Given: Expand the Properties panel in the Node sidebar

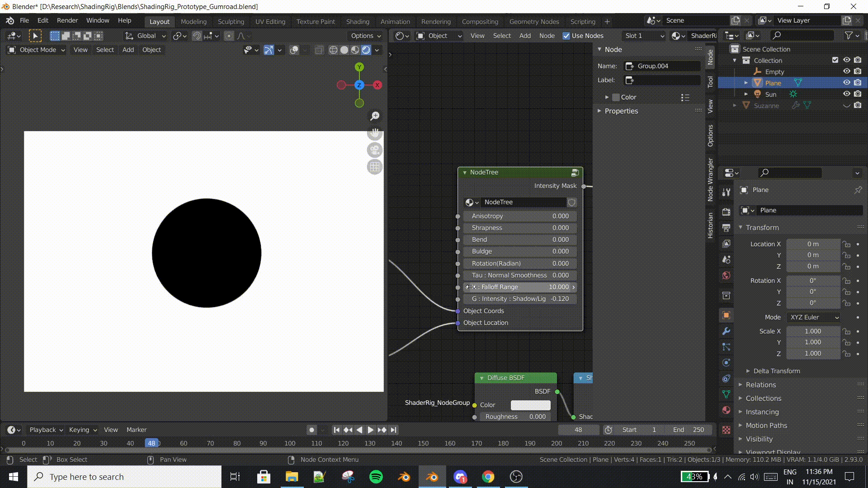Looking at the screenshot, I should pos(621,111).
